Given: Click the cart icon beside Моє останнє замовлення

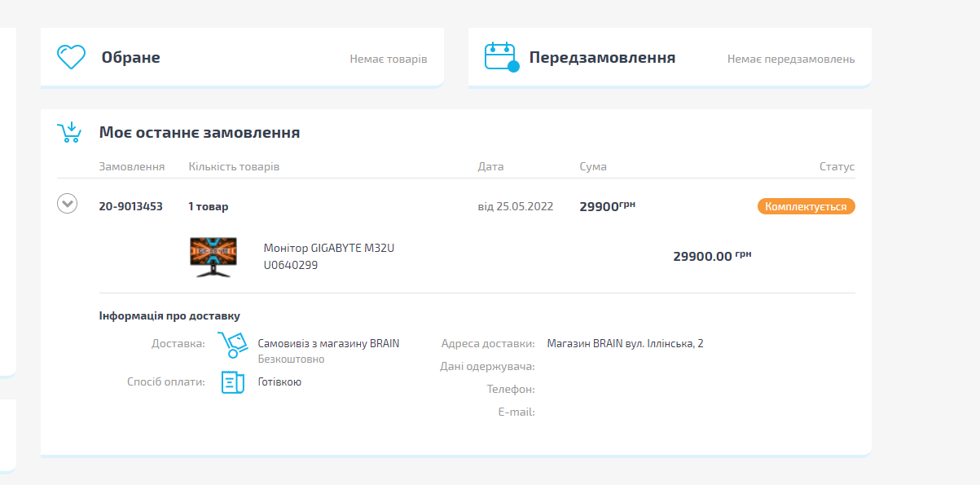Looking at the screenshot, I should (68, 132).
